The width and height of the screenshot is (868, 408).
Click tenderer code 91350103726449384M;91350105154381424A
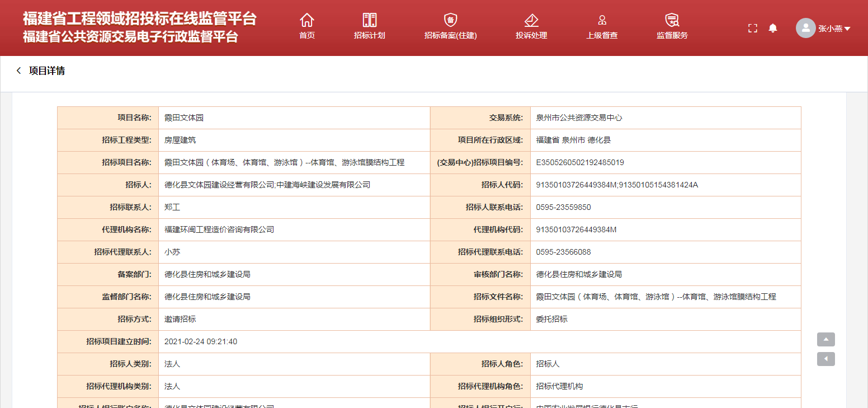click(x=617, y=185)
